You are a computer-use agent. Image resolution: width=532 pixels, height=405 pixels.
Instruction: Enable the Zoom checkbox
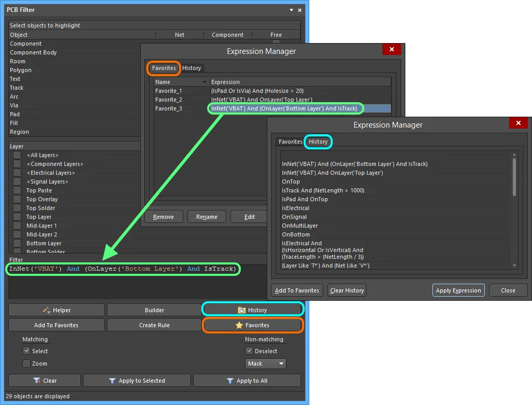(x=26, y=364)
